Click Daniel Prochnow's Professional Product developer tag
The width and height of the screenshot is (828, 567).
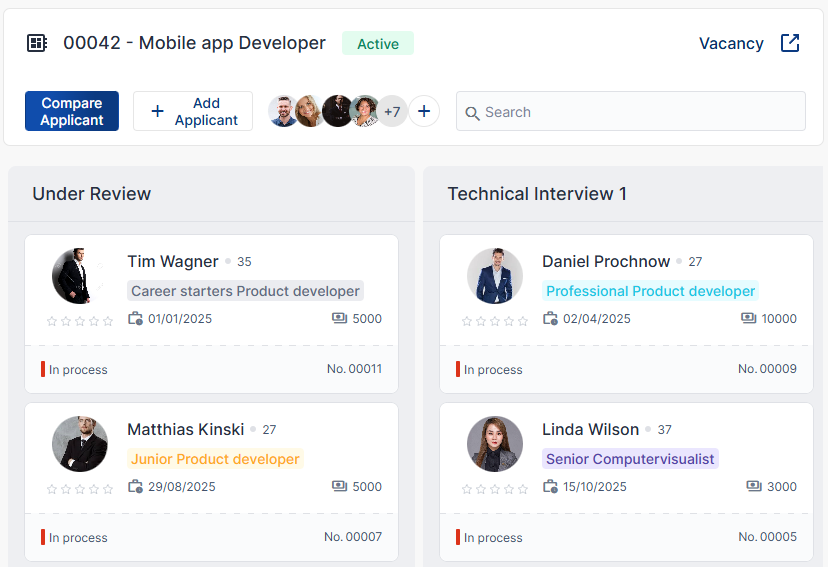click(650, 291)
